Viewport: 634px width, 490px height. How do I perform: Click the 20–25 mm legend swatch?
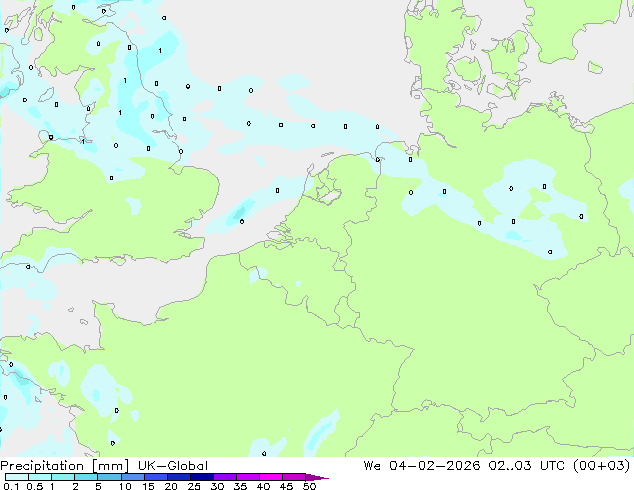click(178, 477)
